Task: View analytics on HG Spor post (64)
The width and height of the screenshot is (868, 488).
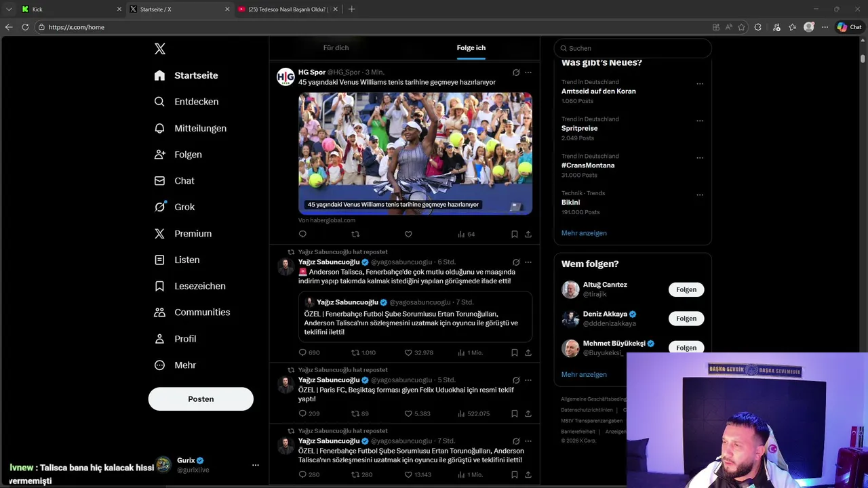Action: (x=466, y=235)
